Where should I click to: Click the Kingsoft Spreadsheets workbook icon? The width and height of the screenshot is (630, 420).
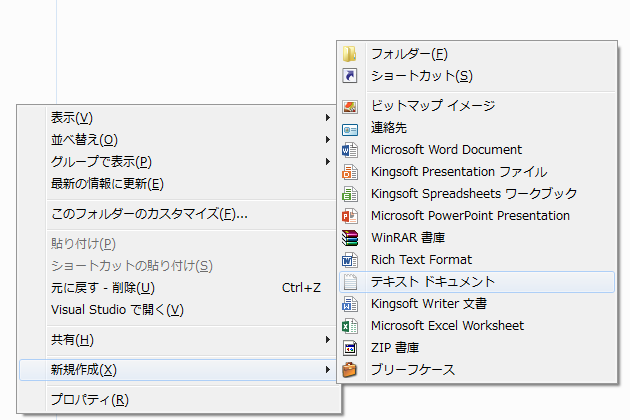[x=350, y=194]
